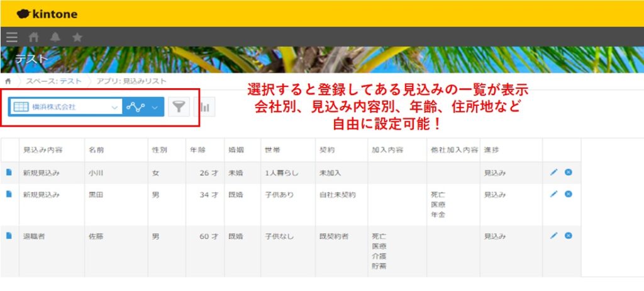Open the 横浜株式会社 view dropdown
Image resolution: width=644 pixels, height=291 pixels.
[65, 107]
